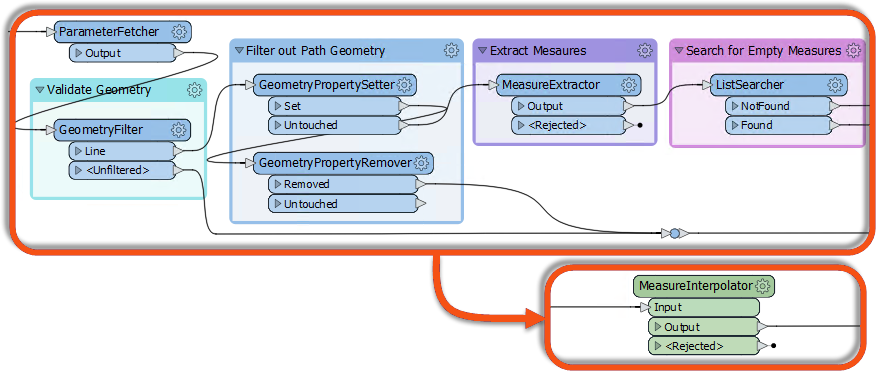This screenshot has height=371, width=876.
Task: Open MeasureInterpolator gear settings
Action: (x=762, y=286)
